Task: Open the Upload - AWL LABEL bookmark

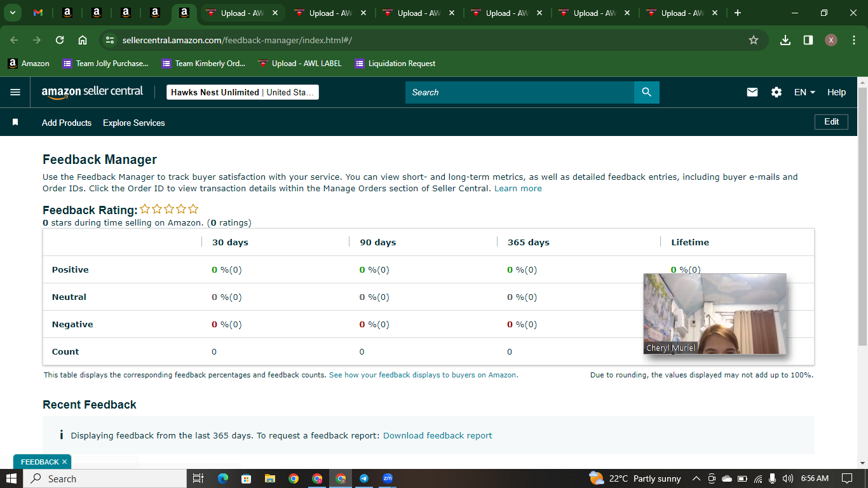Action: tap(300, 64)
